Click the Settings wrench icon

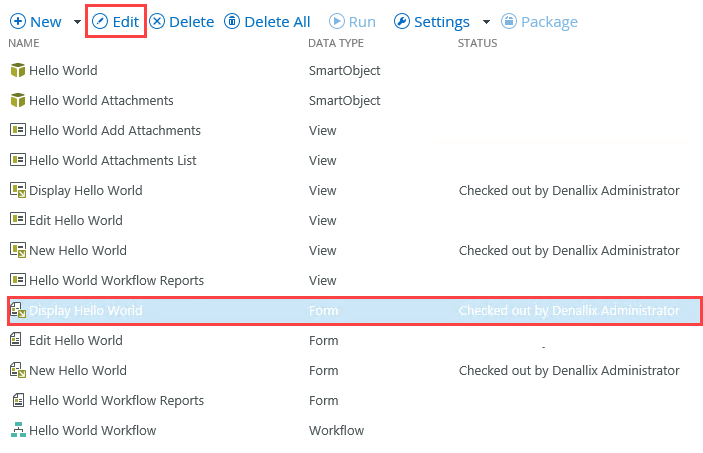pos(402,22)
